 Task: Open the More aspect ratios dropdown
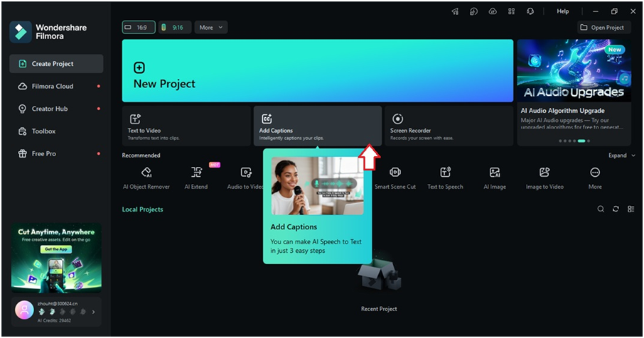click(211, 28)
